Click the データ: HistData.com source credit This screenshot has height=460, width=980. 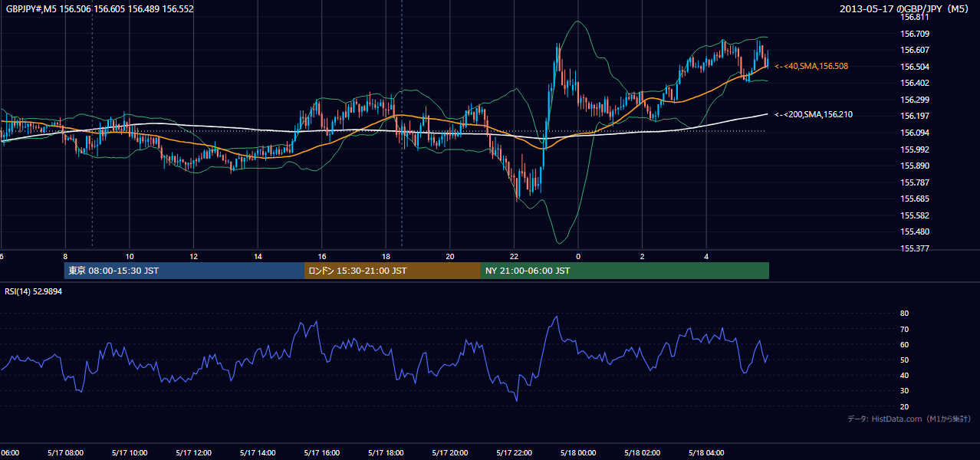(909, 419)
